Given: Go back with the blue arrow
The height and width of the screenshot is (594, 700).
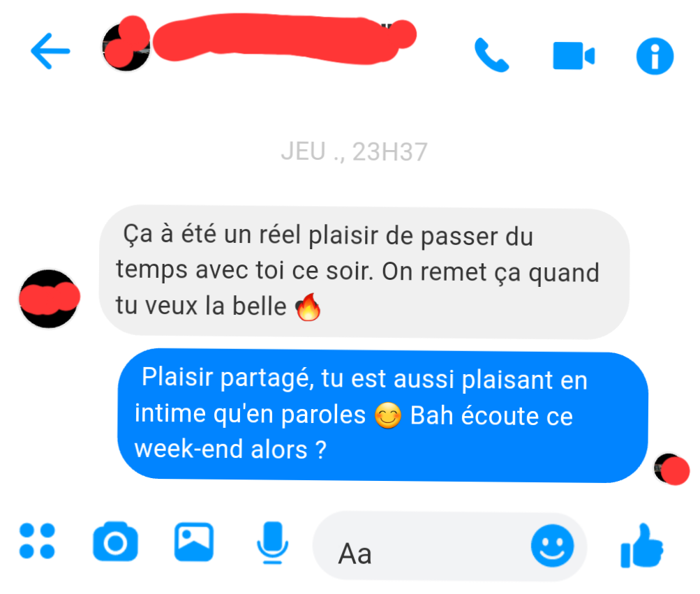Looking at the screenshot, I should [x=50, y=52].
